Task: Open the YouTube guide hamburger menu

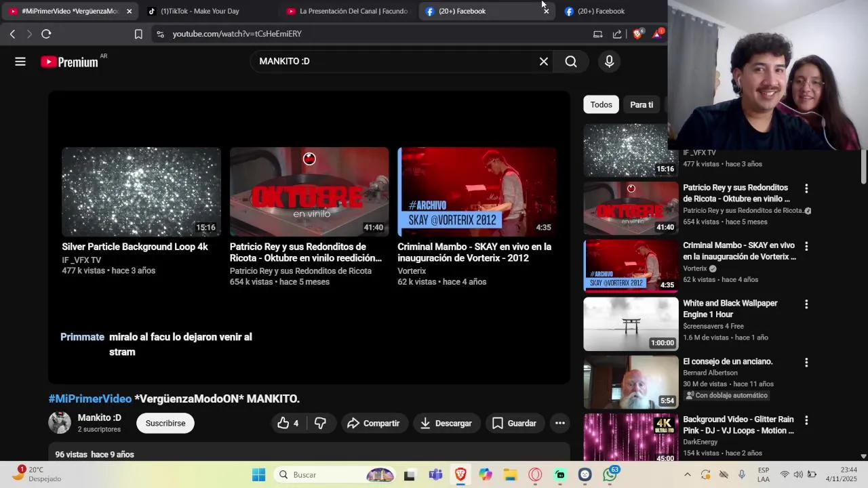Action: [x=20, y=62]
